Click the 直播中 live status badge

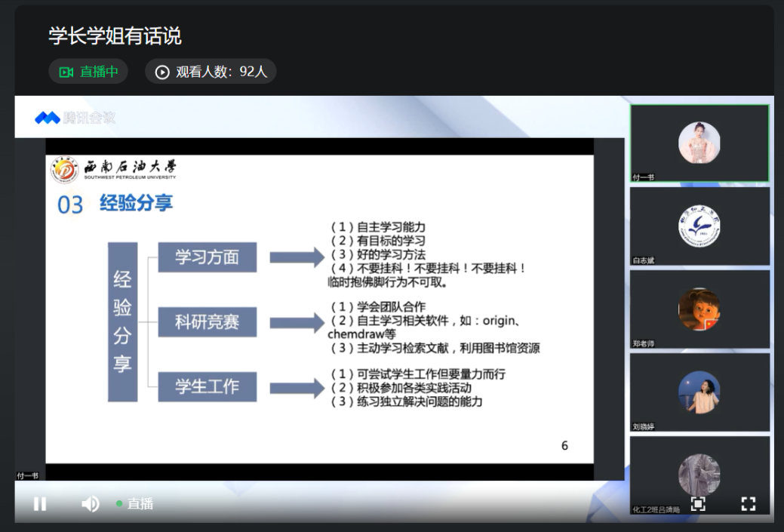click(x=88, y=72)
